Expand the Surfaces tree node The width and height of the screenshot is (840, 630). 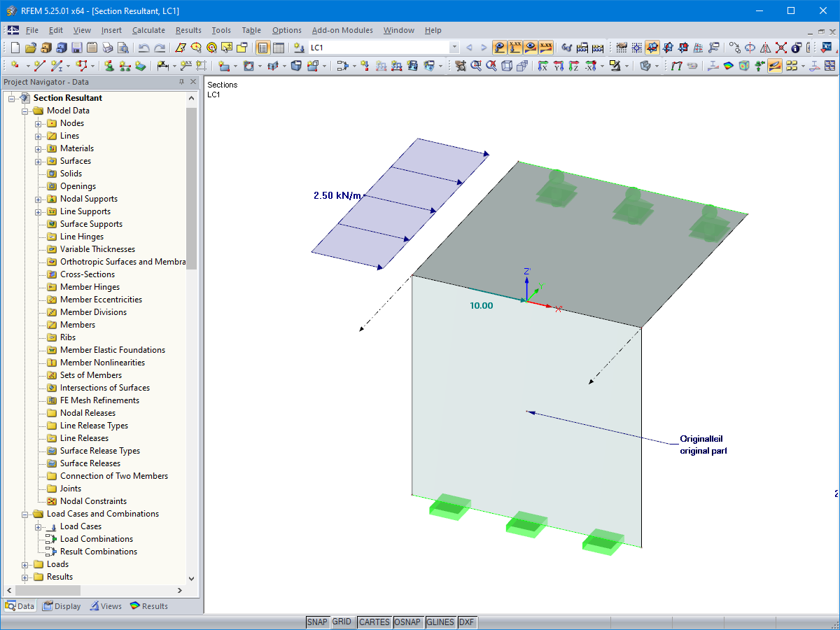pos(38,161)
